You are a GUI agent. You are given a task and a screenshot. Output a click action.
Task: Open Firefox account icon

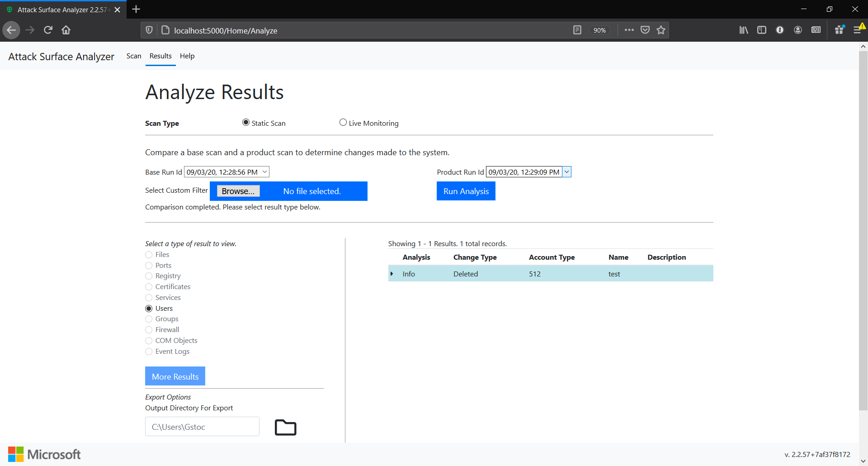coord(798,30)
